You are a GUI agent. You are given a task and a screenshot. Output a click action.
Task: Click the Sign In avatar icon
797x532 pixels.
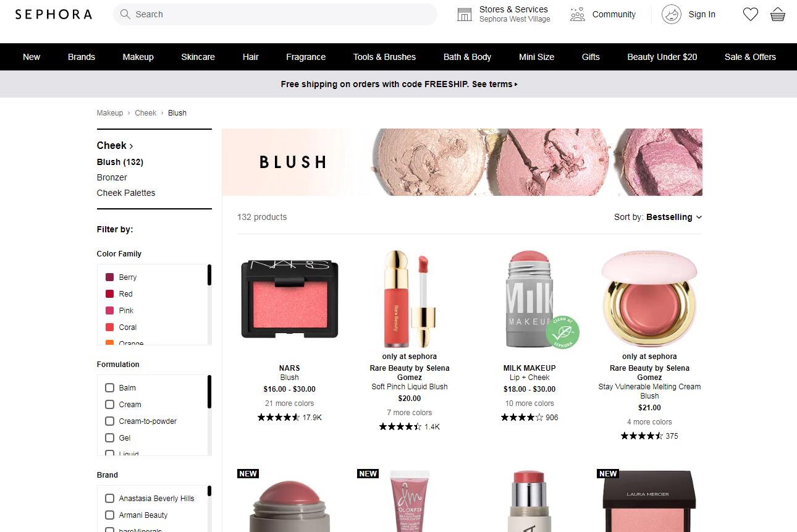[672, 14]
